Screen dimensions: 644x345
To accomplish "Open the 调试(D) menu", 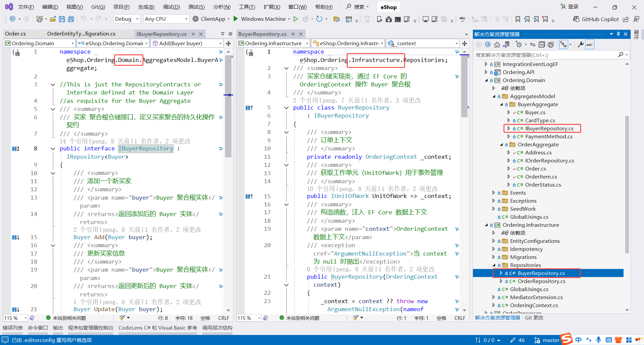I will tap(171, 7).
